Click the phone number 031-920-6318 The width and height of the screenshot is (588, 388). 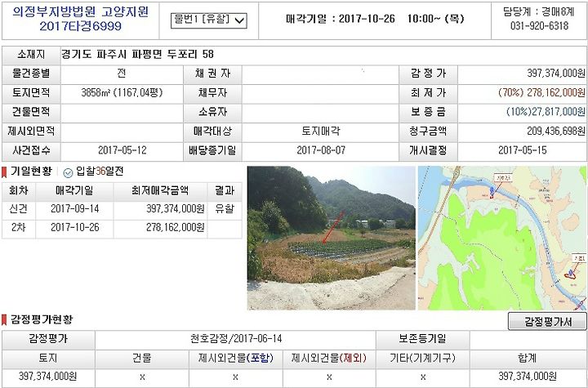tap(539, 26)
